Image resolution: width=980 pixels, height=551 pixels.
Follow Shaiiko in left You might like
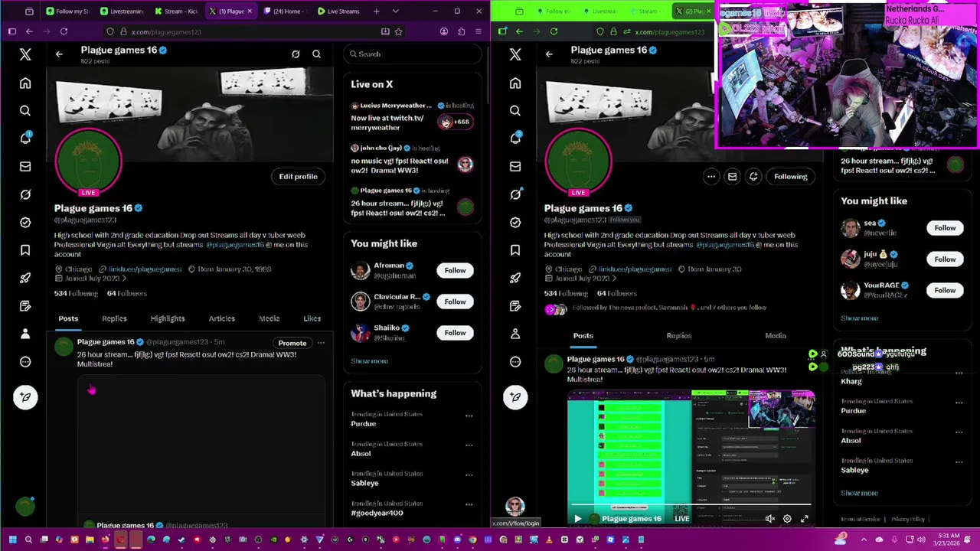tap(455, 333)
